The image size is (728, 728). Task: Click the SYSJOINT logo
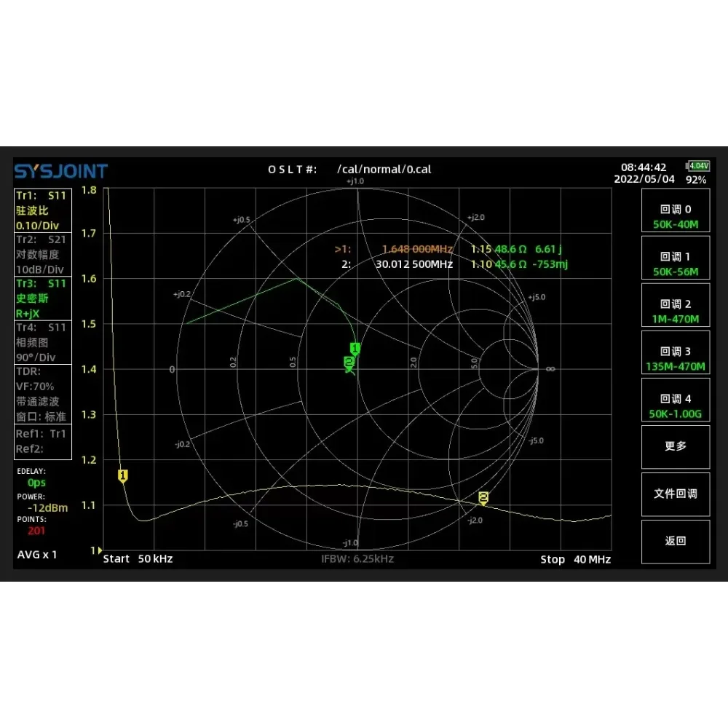[x=61, y=171]
